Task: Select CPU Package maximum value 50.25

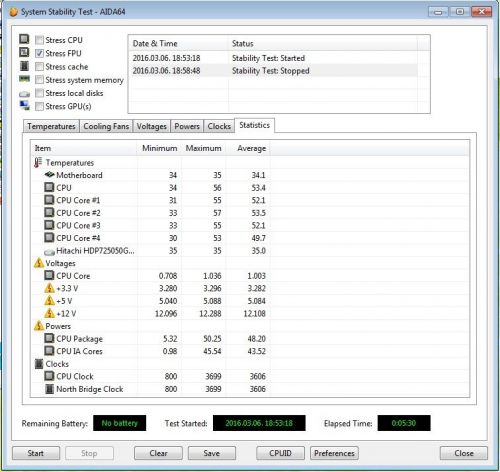Action: click(212, 339)
